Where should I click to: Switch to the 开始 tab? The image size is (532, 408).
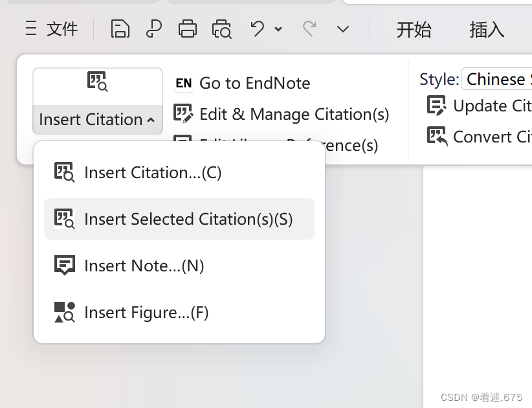pyautogui.click(x=414, y=30)
